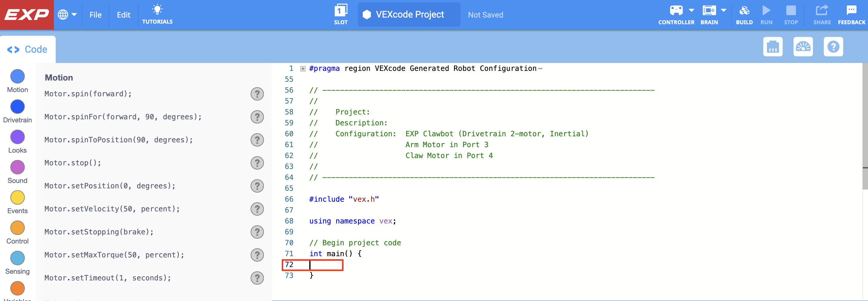Select the Sound command category

17,167
